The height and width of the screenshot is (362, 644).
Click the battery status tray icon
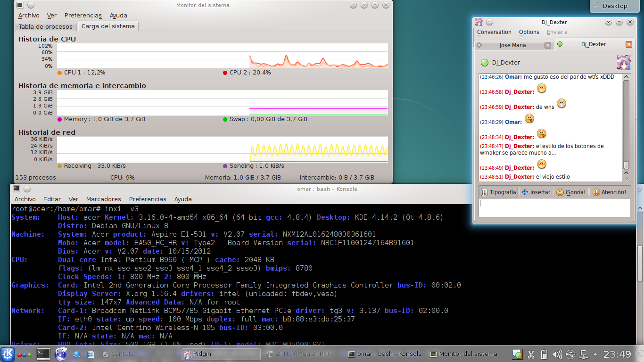click(544, 354)
